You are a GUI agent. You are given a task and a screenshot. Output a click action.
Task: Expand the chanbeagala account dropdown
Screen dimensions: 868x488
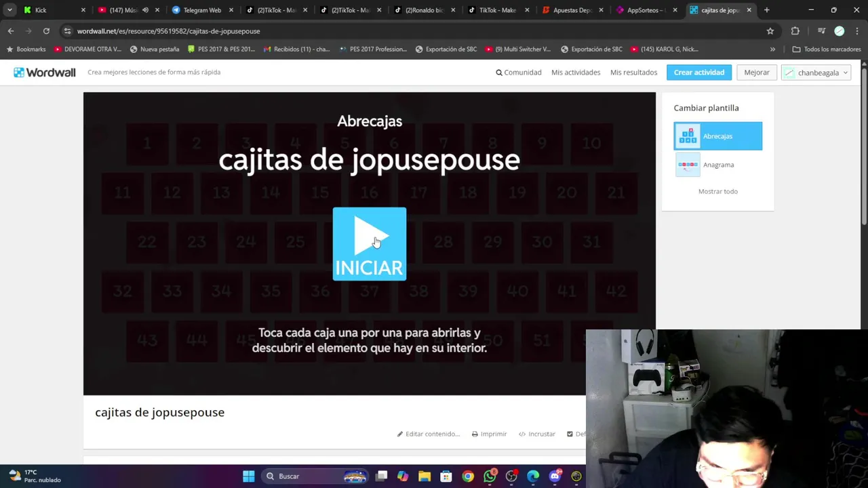(816, 73)
